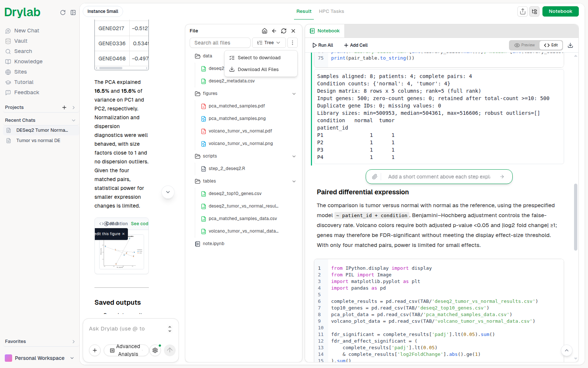Refresh the file list
588x368 pixels.
pyautogui.click(x=284, y=31)
